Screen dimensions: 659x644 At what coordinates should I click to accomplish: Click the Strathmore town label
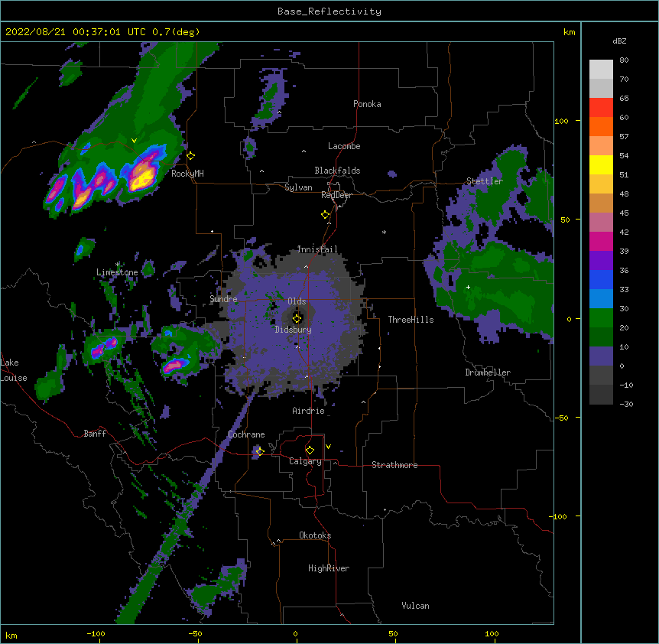(x=394, y=465)
